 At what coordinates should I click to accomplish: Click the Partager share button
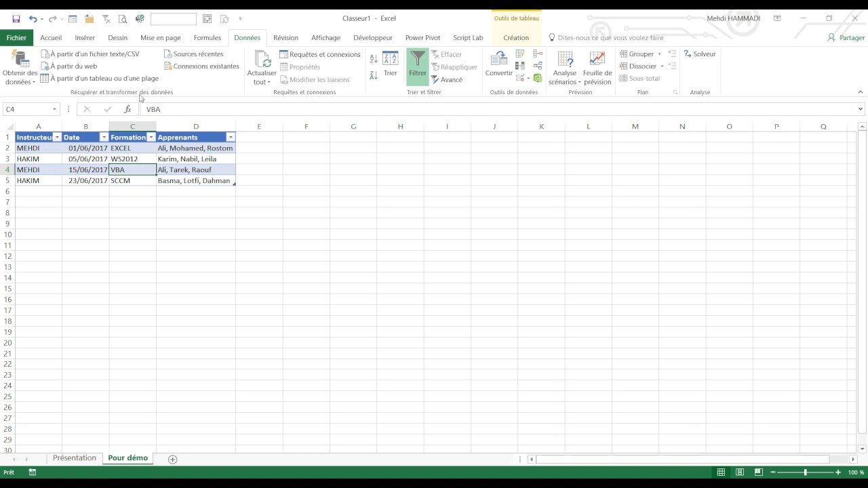pyautogui.click(x=846, y=38)
